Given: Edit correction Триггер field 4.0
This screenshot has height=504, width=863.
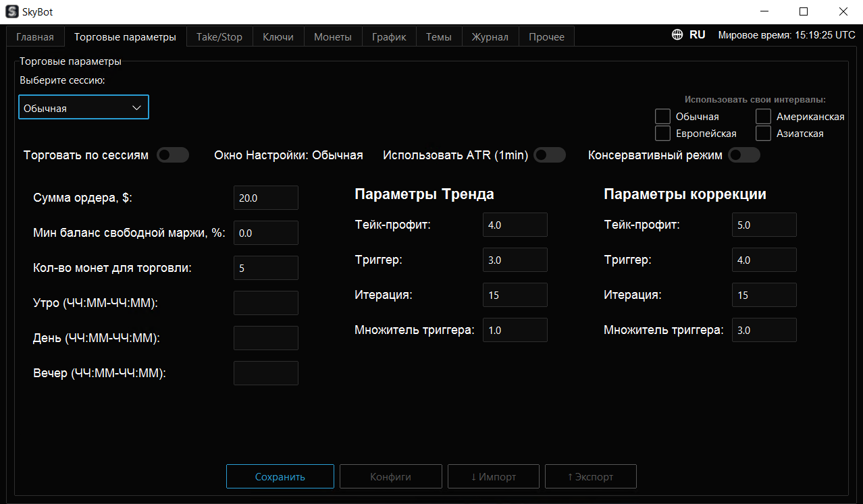Looking at the screenshot, I should point(764,260).
